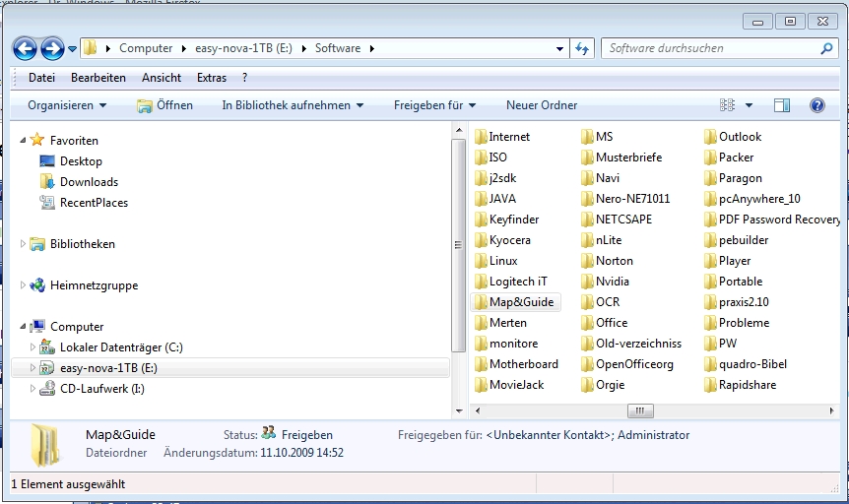The height and width of the screenshot is (504, 849).
Task: Open the Bearbeiten menu
Action: click(x=98, y=78)
